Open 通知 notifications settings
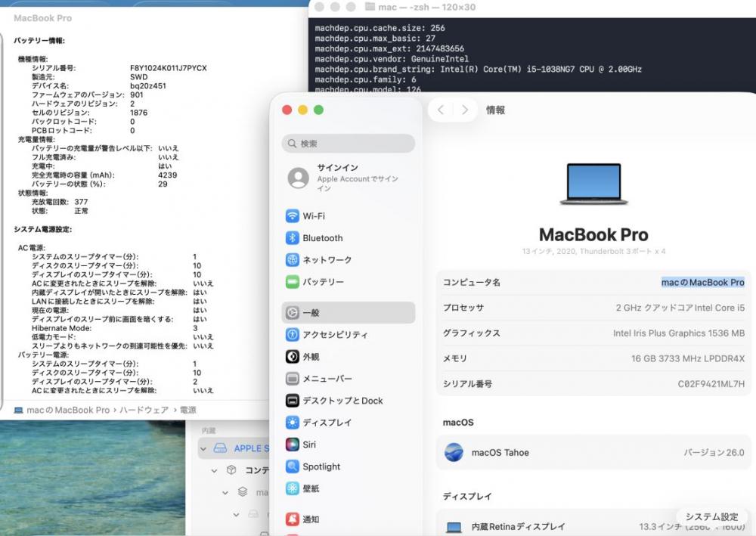This screenshot has width=756, height=536. point(311,519)
